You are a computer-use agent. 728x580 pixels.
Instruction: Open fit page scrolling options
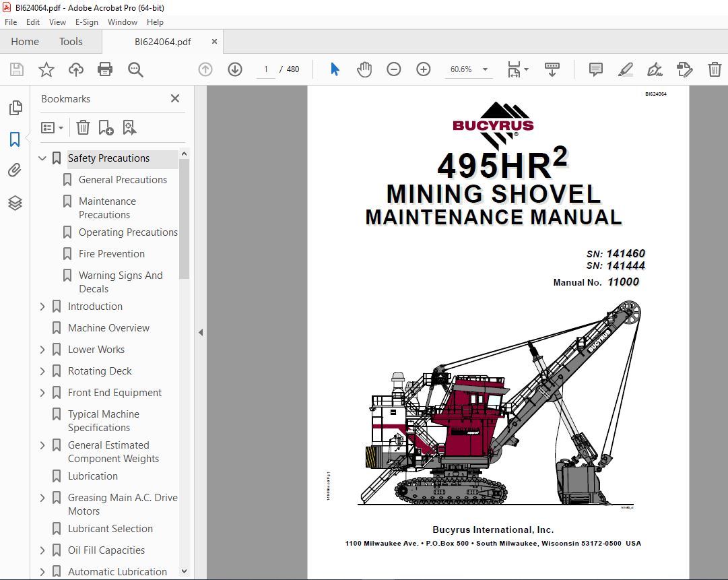click(518, 69)
